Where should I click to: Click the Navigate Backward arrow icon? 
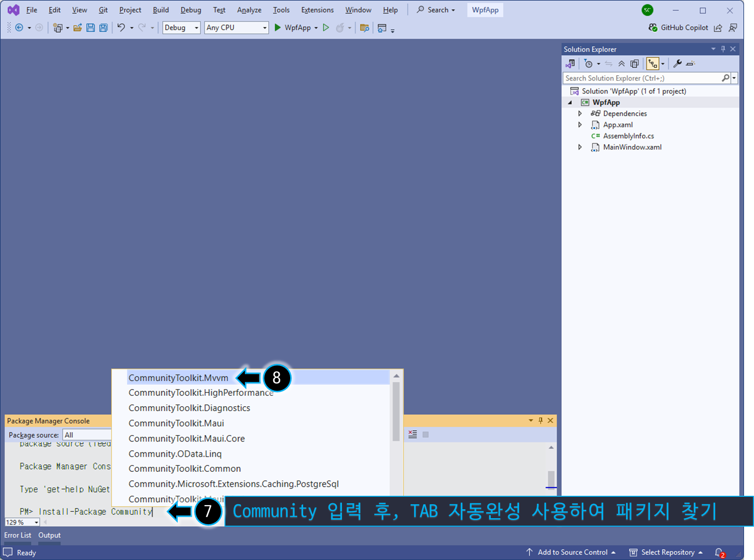point(19,28)
